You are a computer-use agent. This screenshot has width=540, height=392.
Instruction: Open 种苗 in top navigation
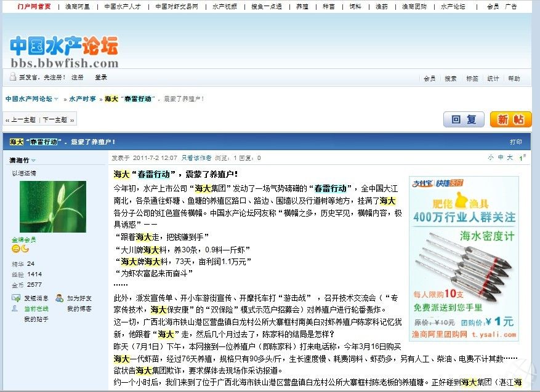coord(329,6)
